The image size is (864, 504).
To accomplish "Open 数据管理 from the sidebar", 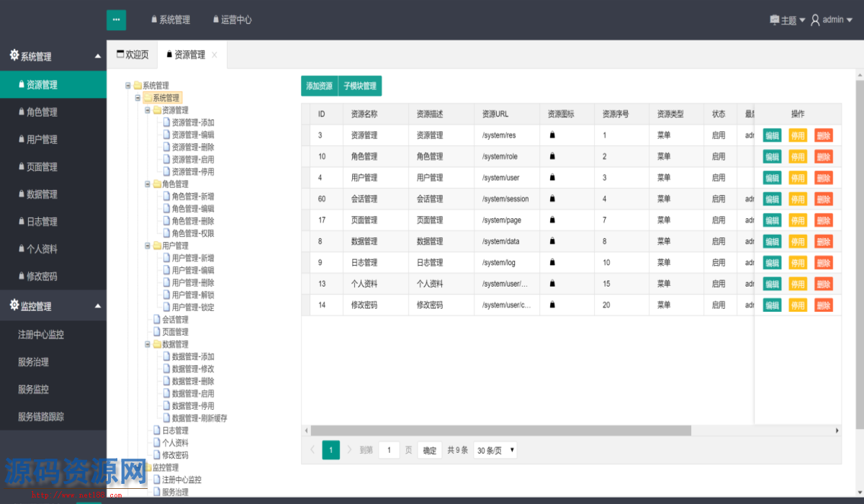I will pos(53,194).
